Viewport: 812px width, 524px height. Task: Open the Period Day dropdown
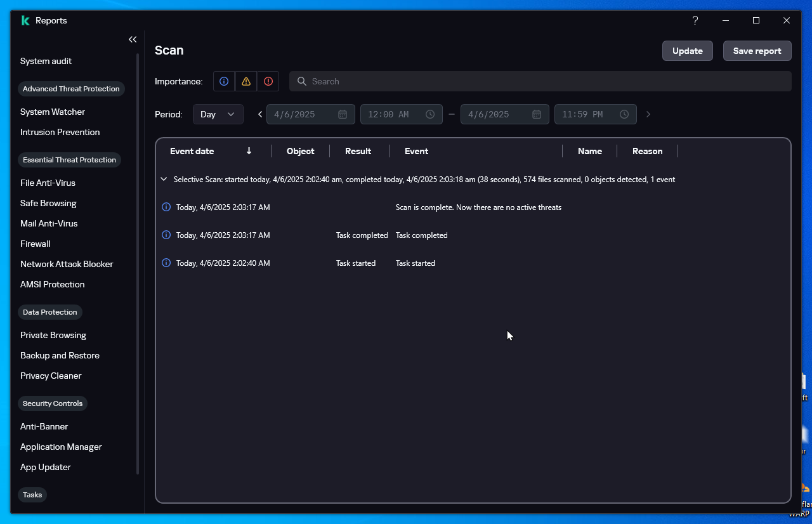[218, 114]
